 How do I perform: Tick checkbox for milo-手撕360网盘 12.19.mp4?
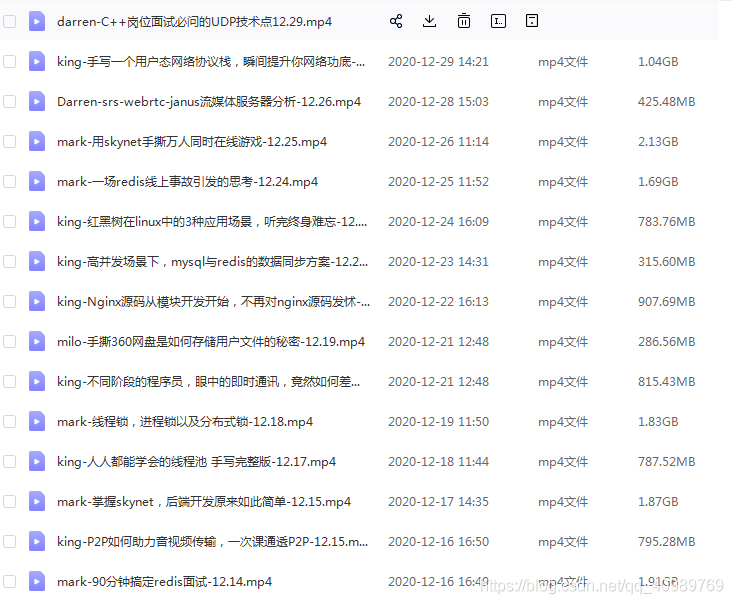[x=9, y=341]
